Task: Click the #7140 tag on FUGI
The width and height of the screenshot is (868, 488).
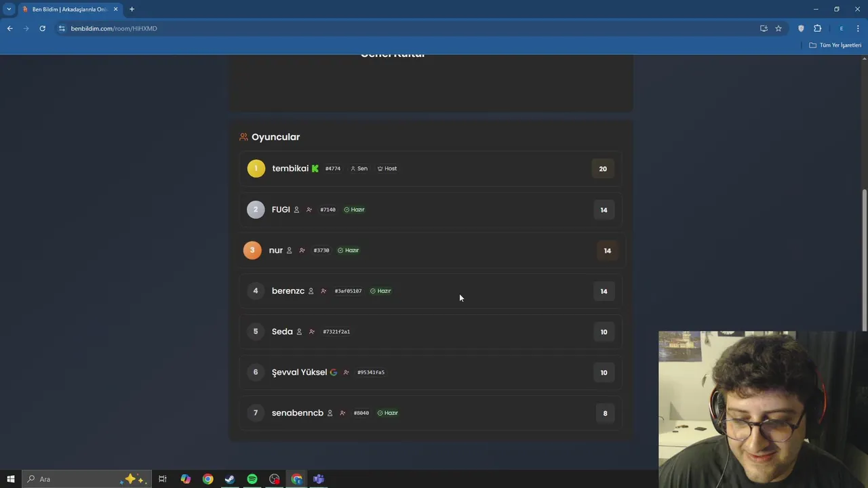Action: pos(328,209)
